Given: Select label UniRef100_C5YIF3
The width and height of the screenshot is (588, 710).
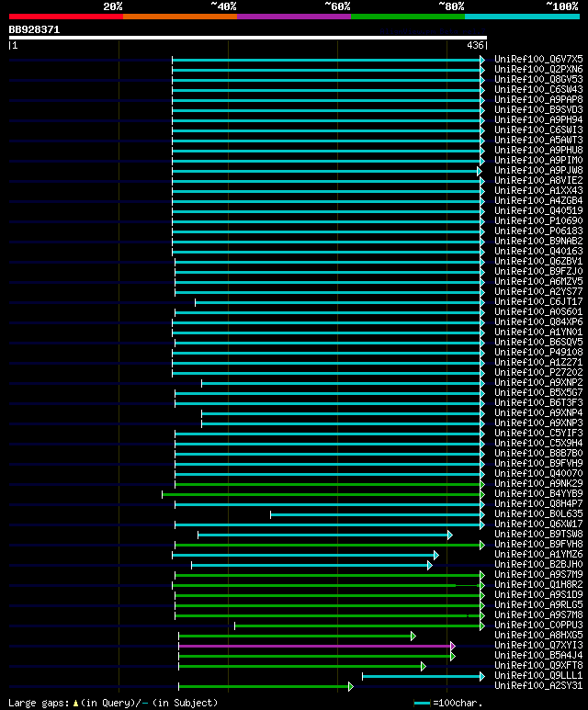Looking at the screenshot, I should 538,434.
